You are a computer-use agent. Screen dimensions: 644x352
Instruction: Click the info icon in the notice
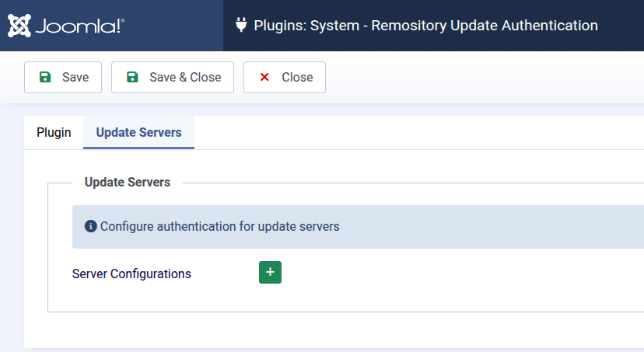[90, 227]
